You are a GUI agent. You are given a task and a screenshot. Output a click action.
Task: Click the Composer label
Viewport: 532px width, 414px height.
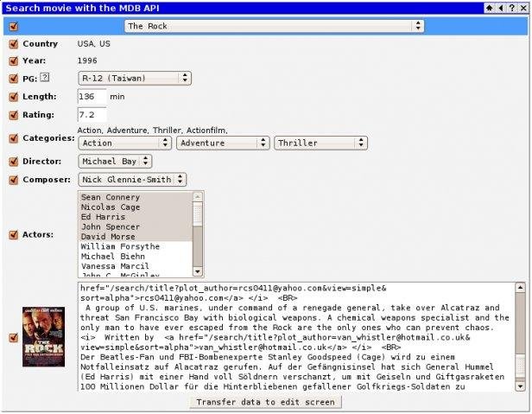coord(47,180)
